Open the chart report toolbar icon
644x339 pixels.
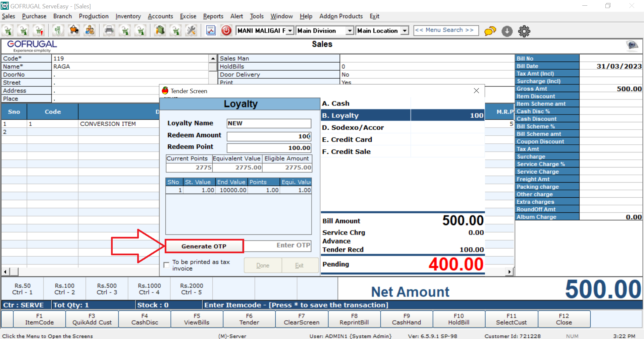[x=211, y=31]
